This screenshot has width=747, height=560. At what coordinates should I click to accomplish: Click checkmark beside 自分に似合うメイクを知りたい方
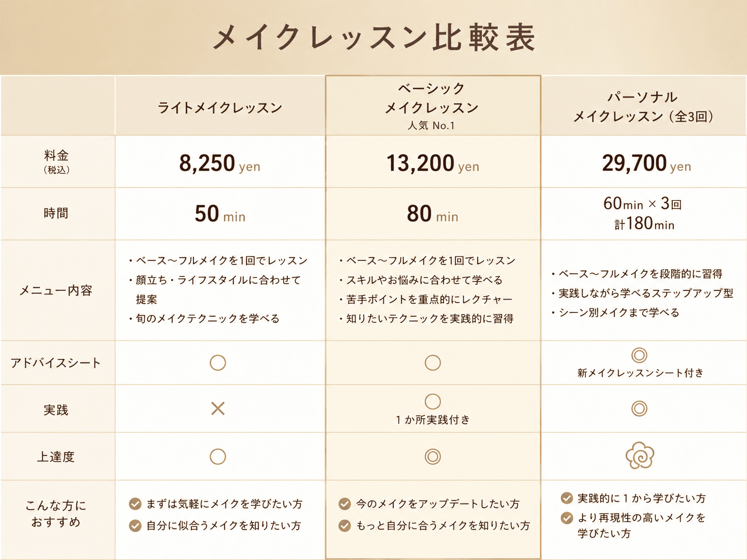tap(135, 525)
